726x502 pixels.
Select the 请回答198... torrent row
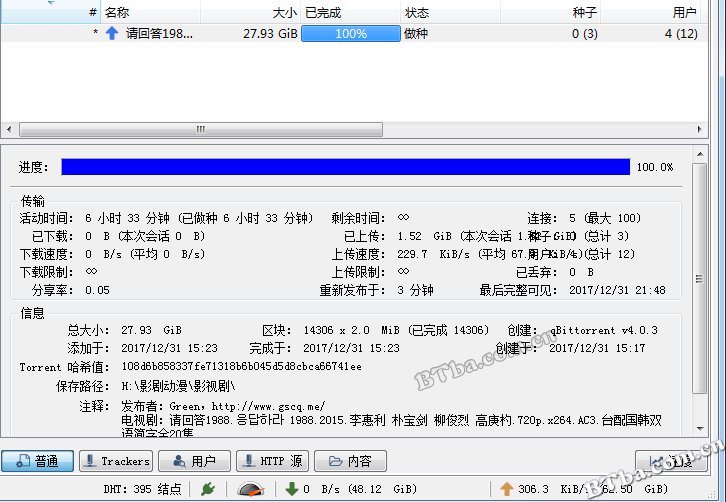coord(354,33)
